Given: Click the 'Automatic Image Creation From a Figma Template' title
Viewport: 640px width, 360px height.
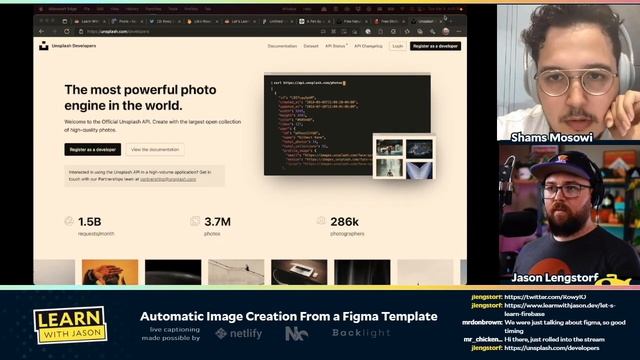Looking at the screenshot, I should 289,316.
